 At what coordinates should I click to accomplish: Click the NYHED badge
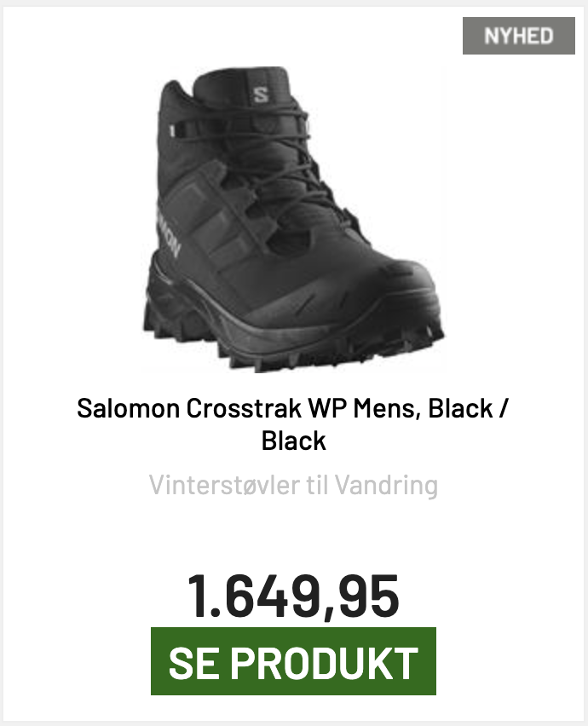pos(518,36)
